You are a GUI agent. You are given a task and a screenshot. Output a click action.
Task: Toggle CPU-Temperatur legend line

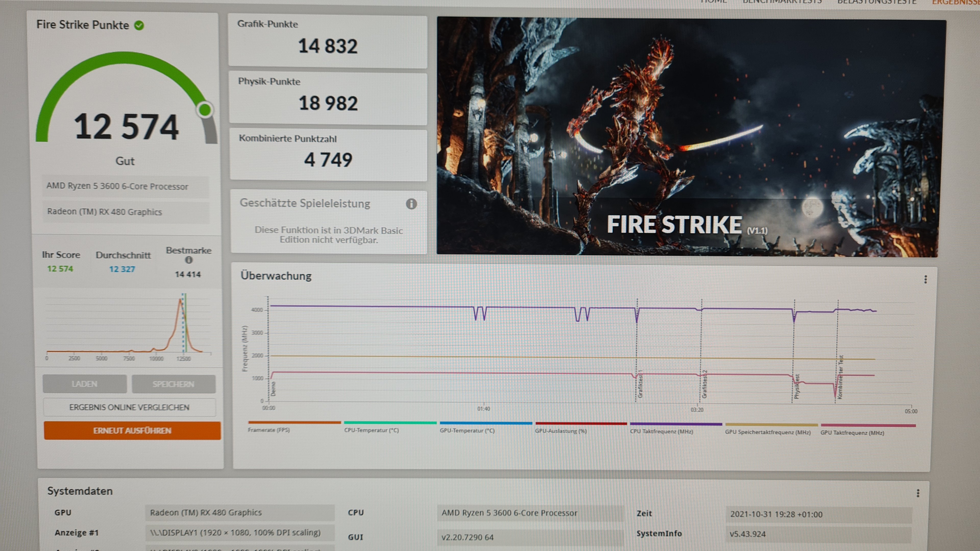[x=390, y=423]
